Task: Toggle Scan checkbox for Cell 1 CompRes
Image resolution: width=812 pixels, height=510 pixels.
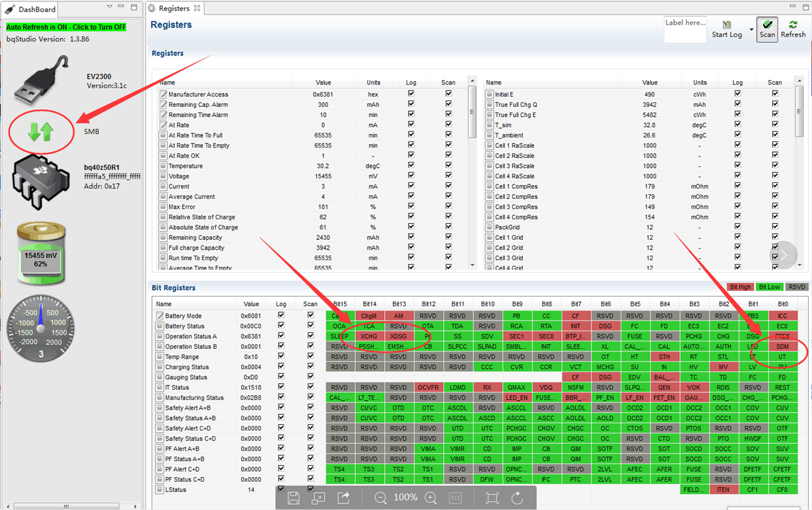Action: [x=775, y=186]
